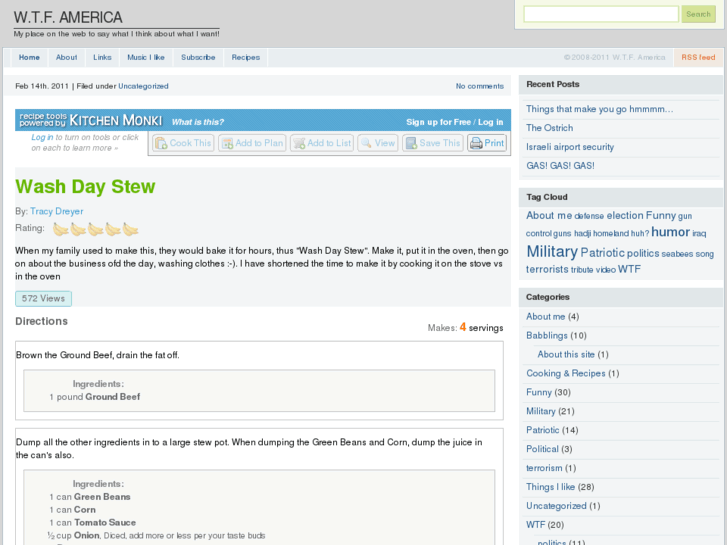Screen dimensions: 727x545
Task: Open the Music I like page
Action: click(x=146, y=58)
